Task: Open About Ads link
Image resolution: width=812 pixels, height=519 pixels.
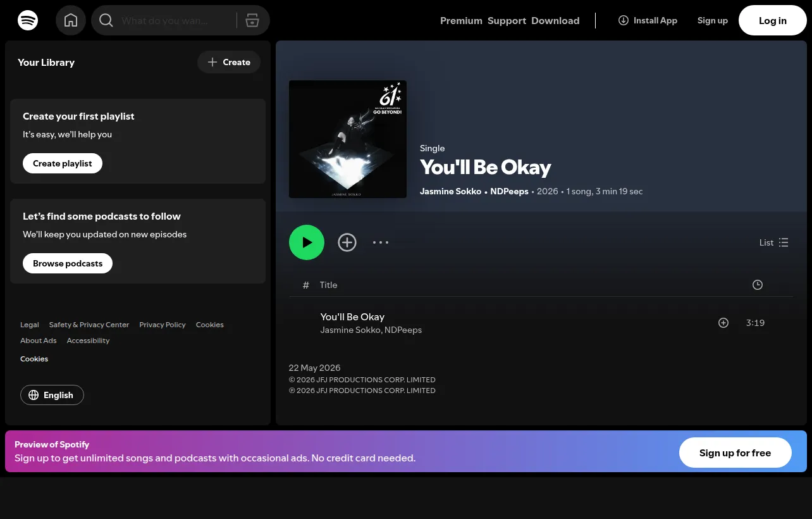Action: tap(39, 341)
